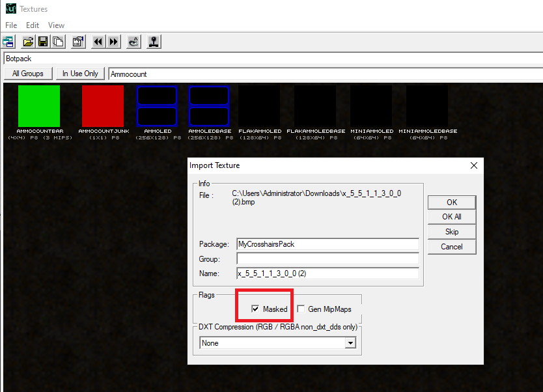Select the green AMMOCOUNTBAR texture swatch
The image size is (543, 392).
tap(39, 106)
